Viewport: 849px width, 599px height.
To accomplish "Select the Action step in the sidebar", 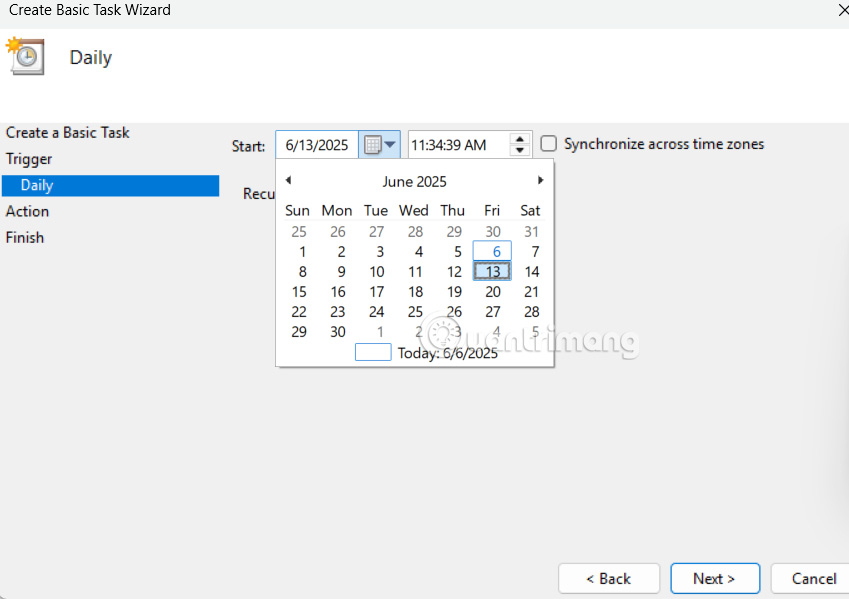I will click(x=27, y=211).
